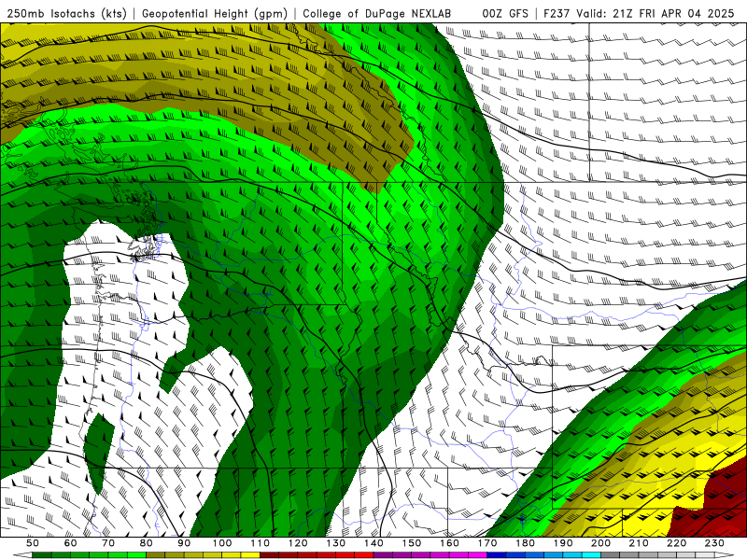Click the 'Geopotential Height (gpm)' header text
Viewport: 747px width, 560px height.
click(x=215, y=13)
